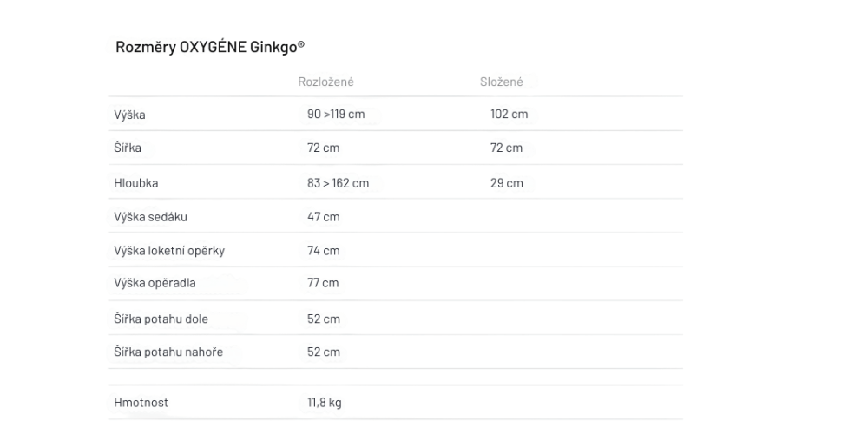
Task: Click the "Šířka" row label
Action: click(x=127, y=148)
